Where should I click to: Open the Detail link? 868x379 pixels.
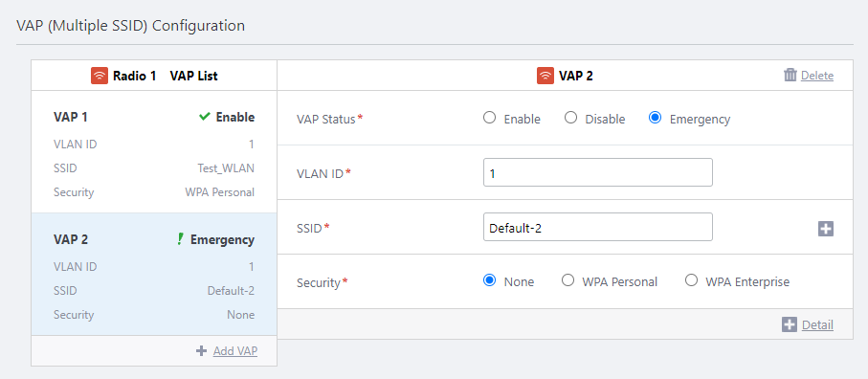point(817,325)
